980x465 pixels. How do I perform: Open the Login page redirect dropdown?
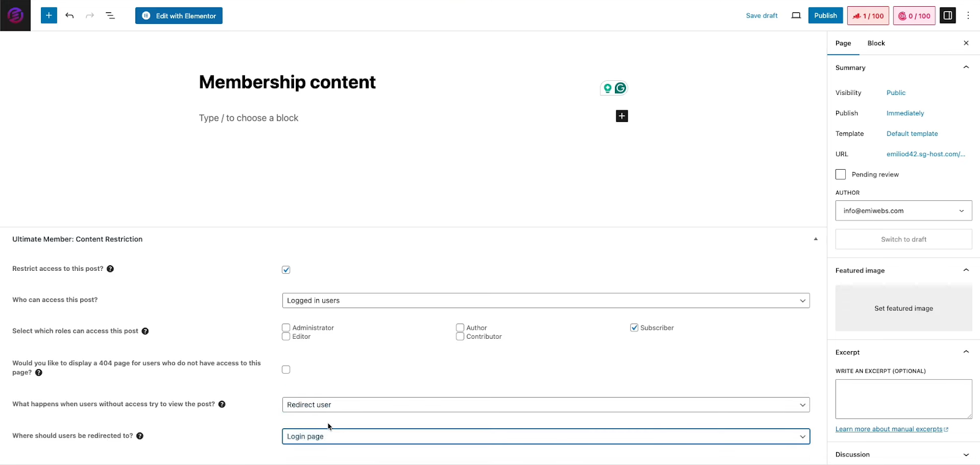546,437
